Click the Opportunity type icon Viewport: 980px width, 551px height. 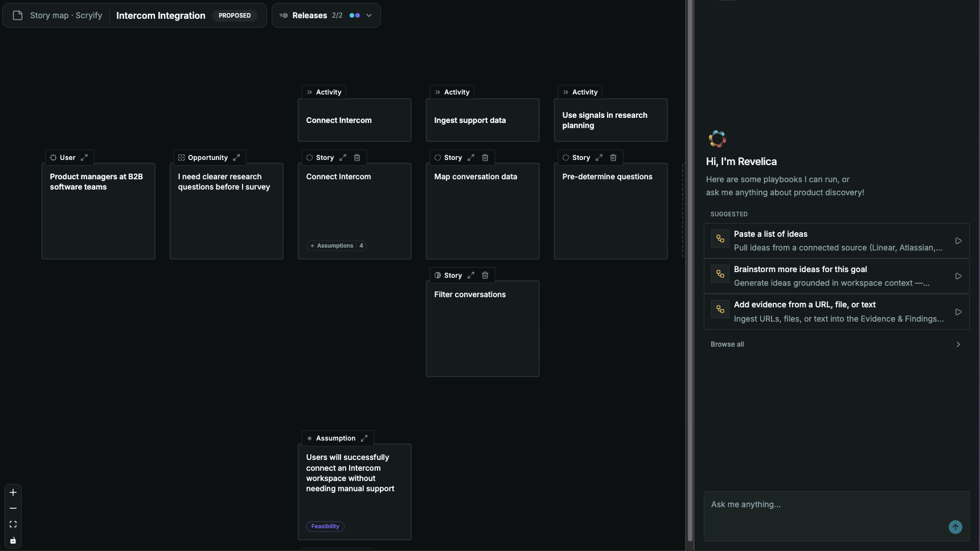tap(182, 158)
